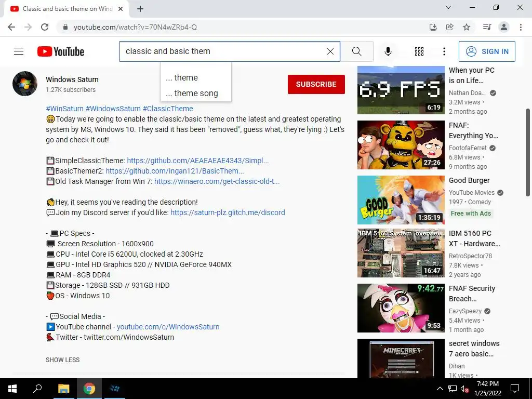Open winaero old Task Manager link
The height and width of the screenshot is (399, 532).
pyautogui.click(x=217, y=181)
